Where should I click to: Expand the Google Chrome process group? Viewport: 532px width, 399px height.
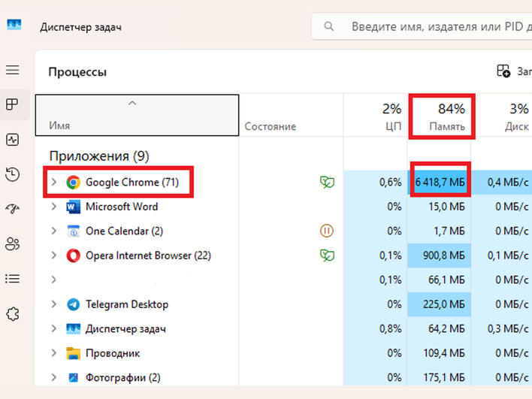point(54,182)
